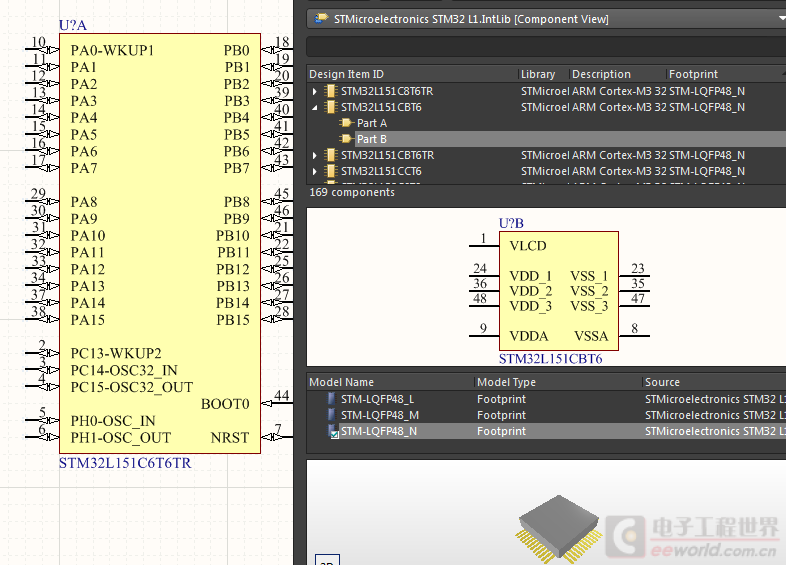Click the U?A designator on schematic
Image resolution: width=786 pixels, height=565 pixels.
73,25
